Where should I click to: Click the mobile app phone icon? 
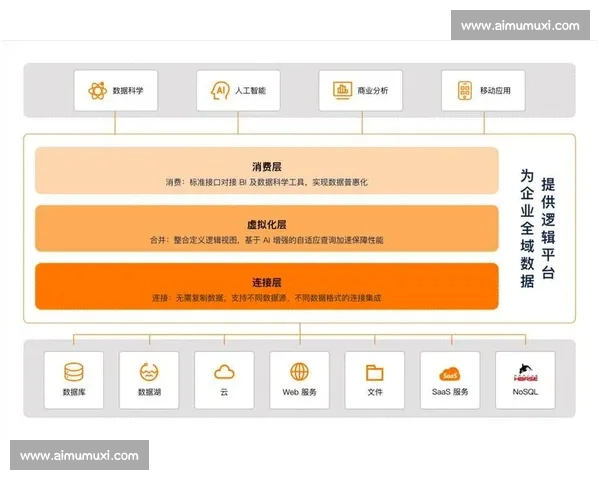coord(465,91)
